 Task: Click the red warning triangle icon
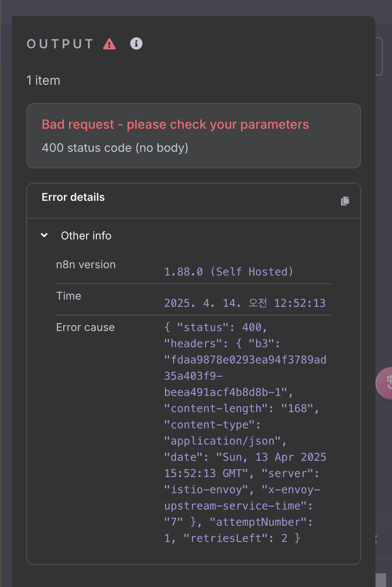coord(110,44)
